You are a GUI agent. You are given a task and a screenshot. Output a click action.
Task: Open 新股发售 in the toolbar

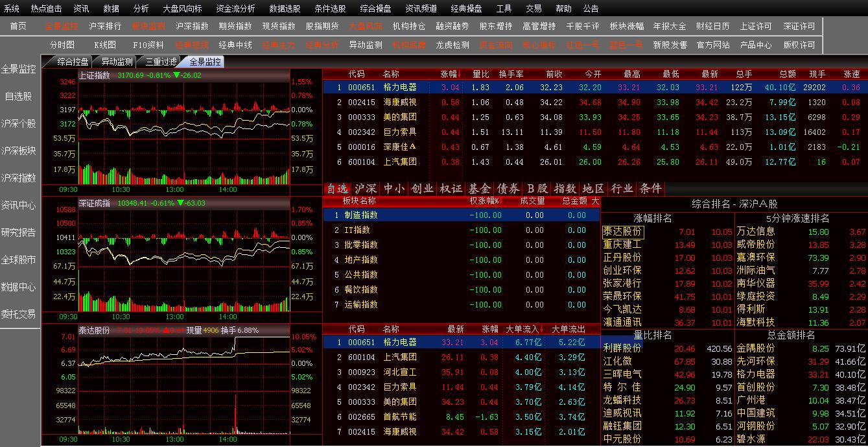(670, 45)
